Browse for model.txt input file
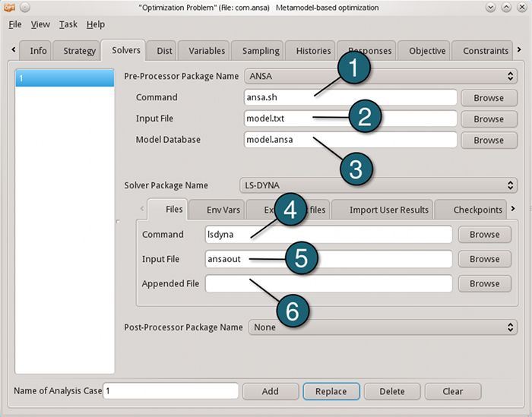The height and width of the screenshot is (417, 532). (x=489, y=119)
